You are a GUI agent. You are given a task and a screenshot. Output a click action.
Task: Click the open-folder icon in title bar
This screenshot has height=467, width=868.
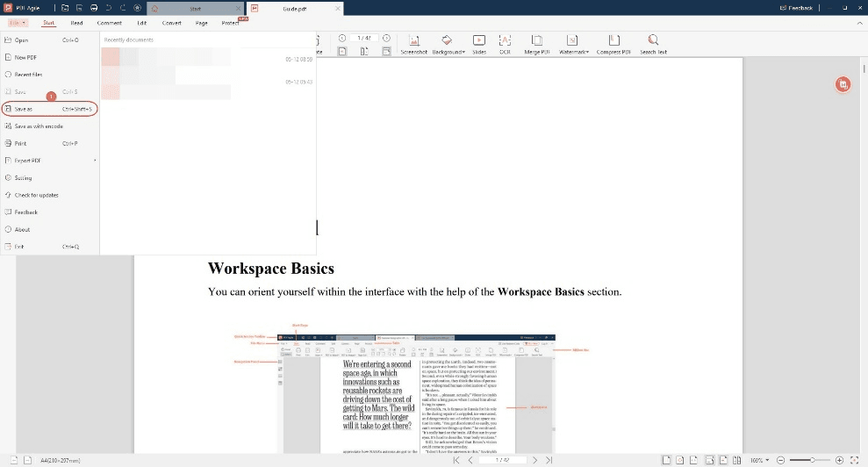65,8
